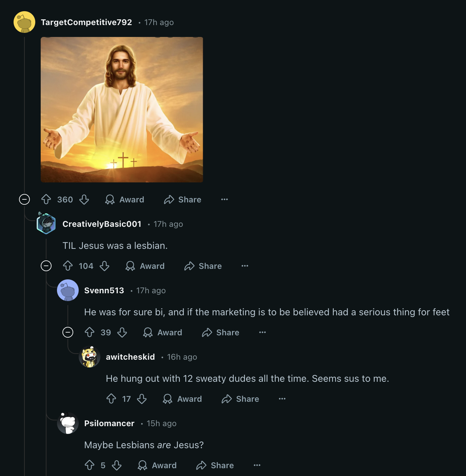Screen dimensions: 466x476
Task: Collapse CreativelyBasic001's reply thread
Action: (x=46, y=266)
